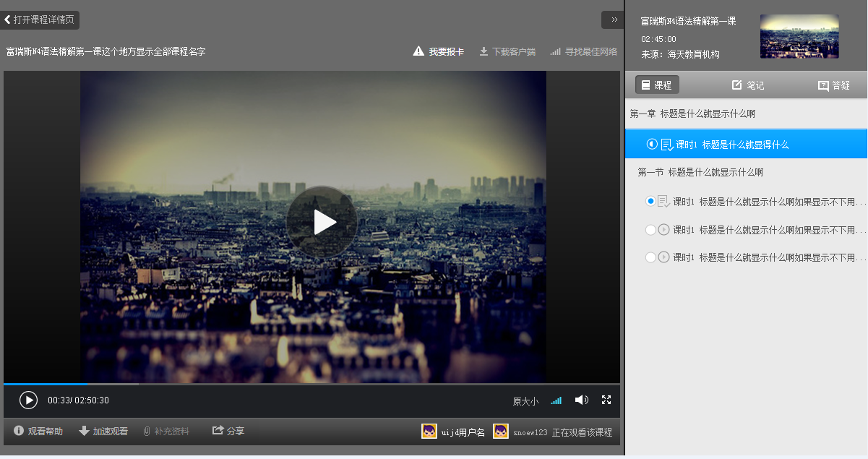Select the first 课时1 radio button
This screenshot has height=459, width=868.
[x=650, y=201]
